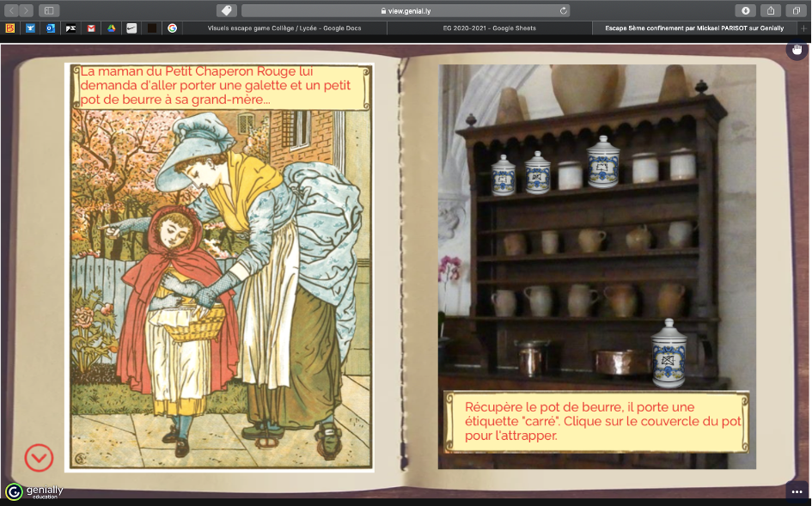Click the lid of the second decorated jar from the left

pos(538,157)
